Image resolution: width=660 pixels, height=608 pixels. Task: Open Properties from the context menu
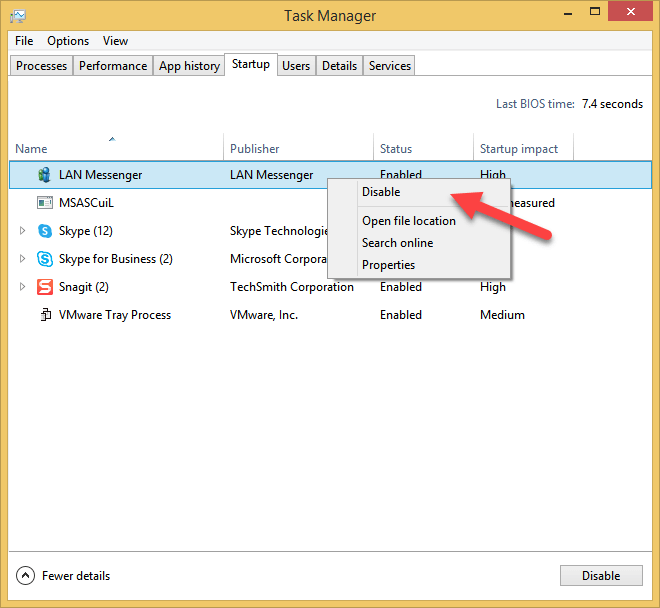388,265
